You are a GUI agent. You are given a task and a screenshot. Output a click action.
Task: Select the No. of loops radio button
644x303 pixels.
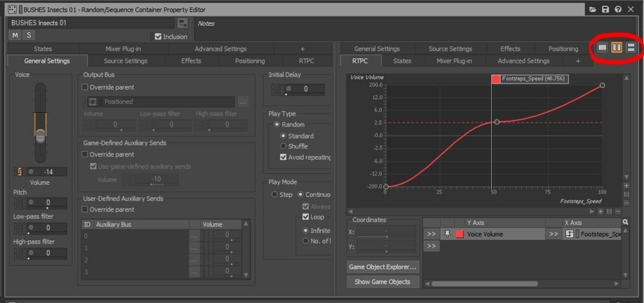click(306, 241)
